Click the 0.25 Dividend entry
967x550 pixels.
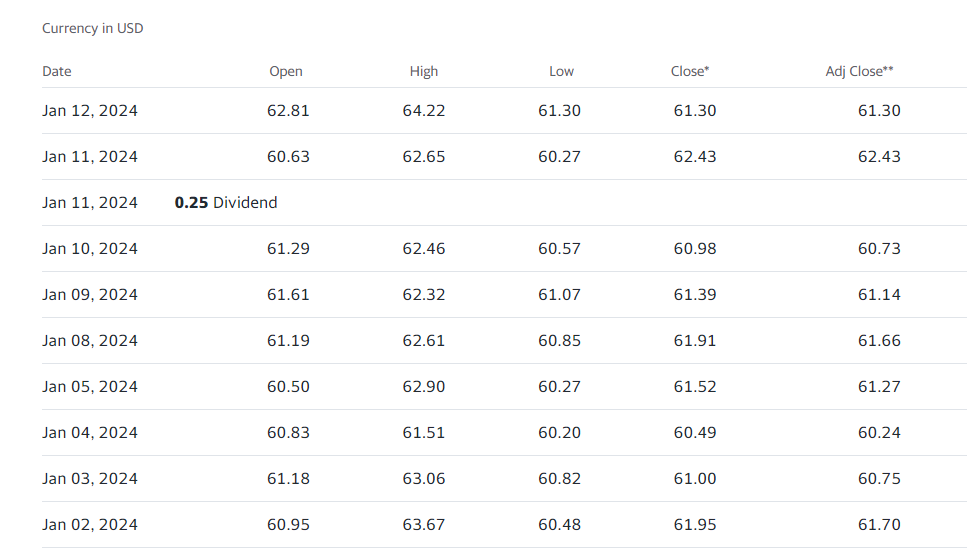[226, 203]
